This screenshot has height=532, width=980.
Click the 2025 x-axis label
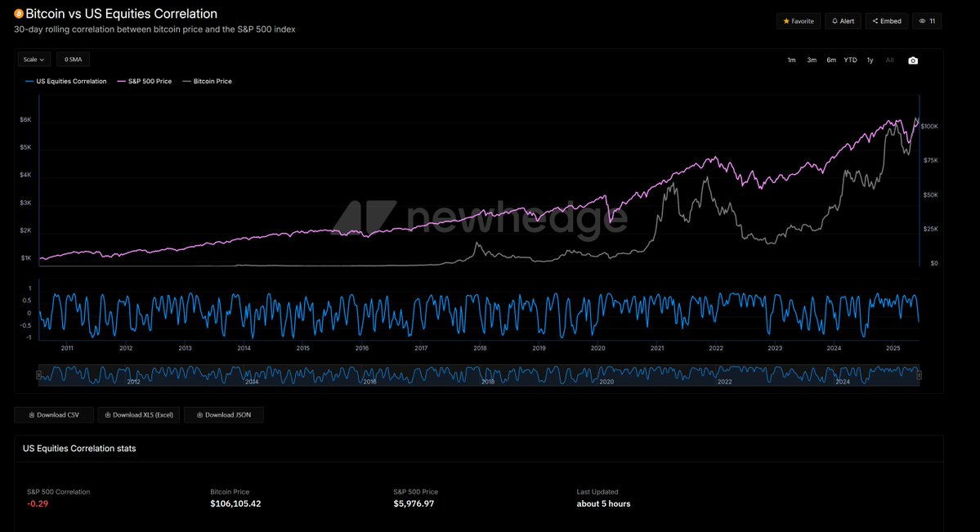893,348
